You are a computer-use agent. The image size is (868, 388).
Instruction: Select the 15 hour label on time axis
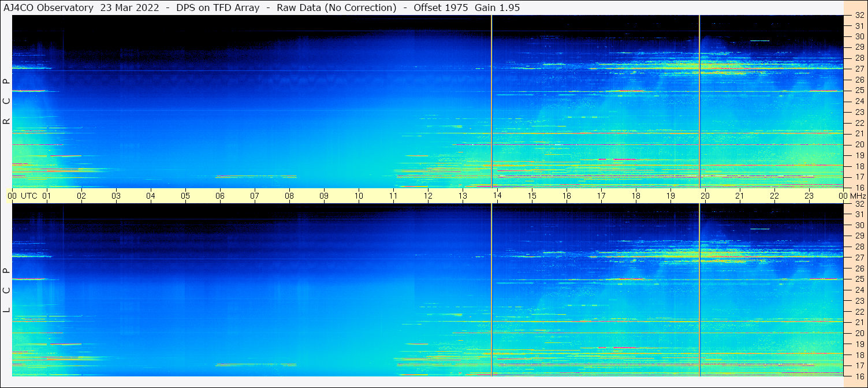(x=532, y=196)
